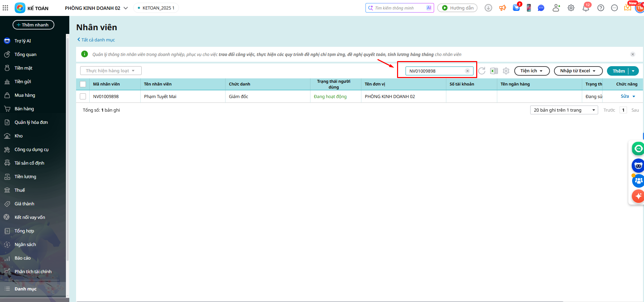This screenshot has height=302, width=644.
Task: Click the Thêm nhanh button
Action: [33, 25]
